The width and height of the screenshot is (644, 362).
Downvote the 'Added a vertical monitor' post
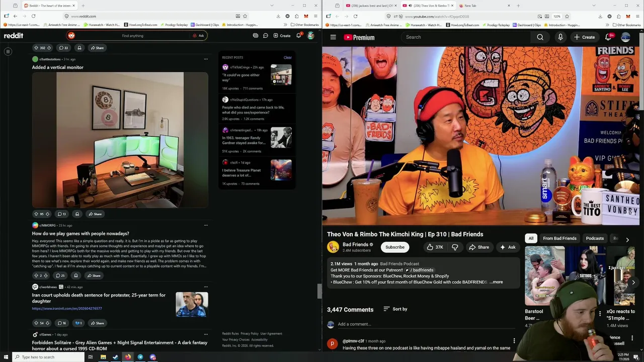click(47, 214)
